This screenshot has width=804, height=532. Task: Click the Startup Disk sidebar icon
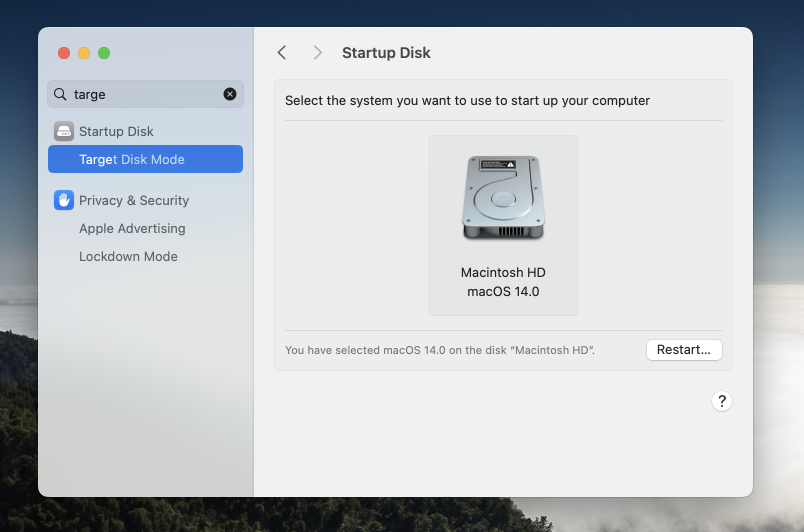pos(64,131)
